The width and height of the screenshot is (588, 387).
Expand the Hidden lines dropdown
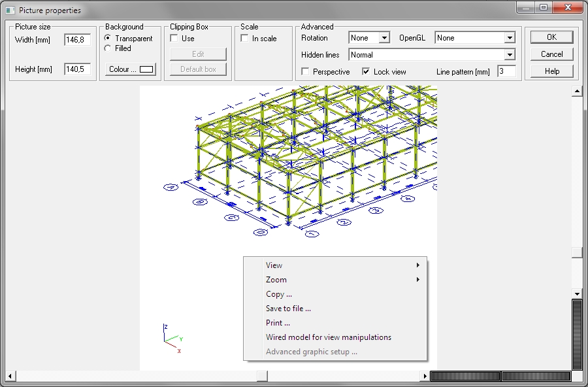[x=509, y=55]
